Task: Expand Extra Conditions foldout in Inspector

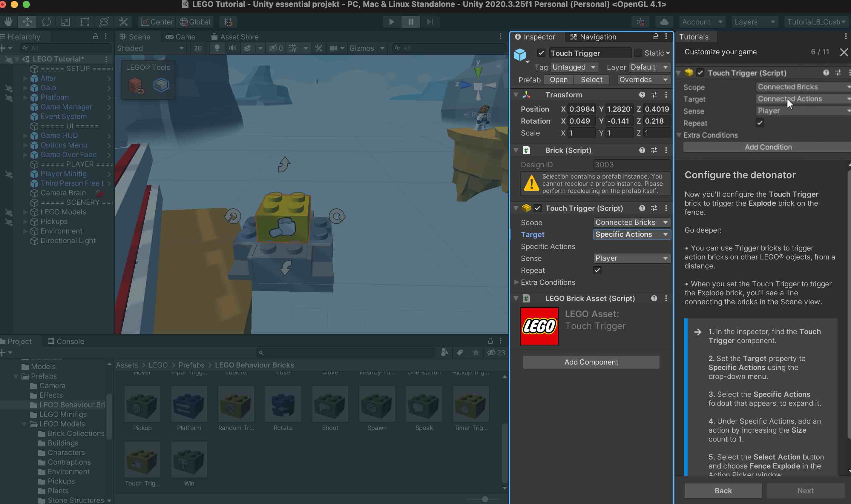Action: pyautogui.click(x=516, y=282)
